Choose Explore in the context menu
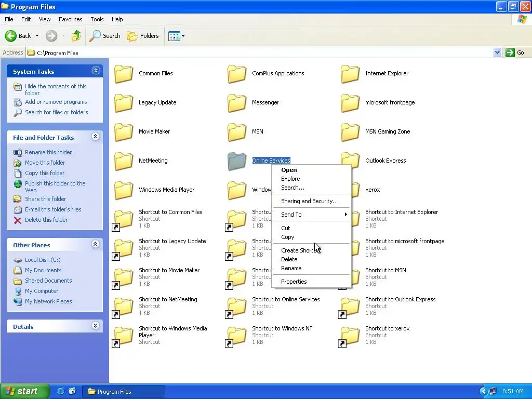This screenshot has height=399, width=532. (x=312, y=179)
